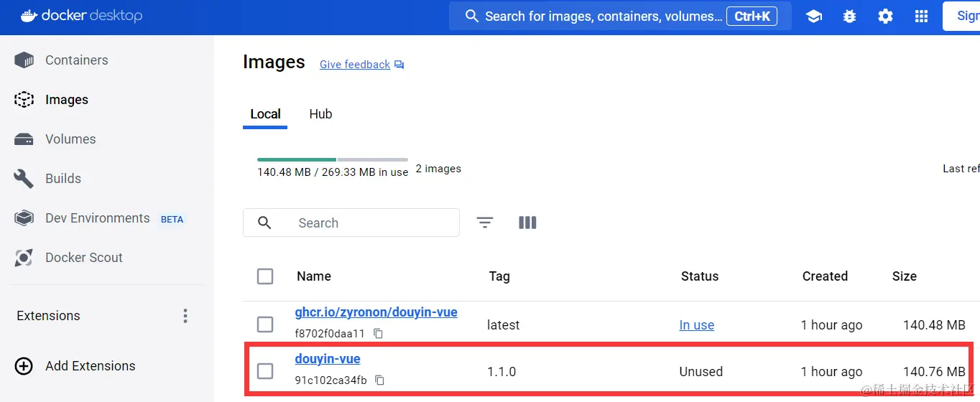The height and width of the screenshot is (402, 980).
Task: Click the BETA badge next to Dev Environments
Action: (172, 219)
